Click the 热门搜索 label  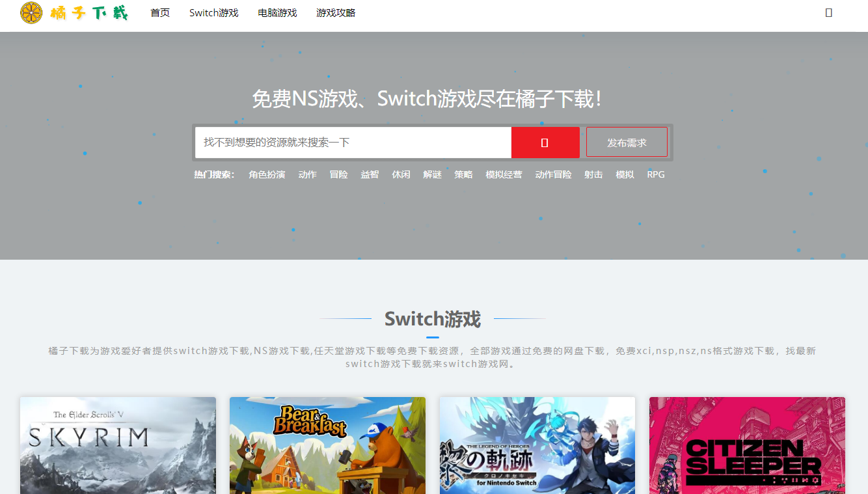pos(214,174)
